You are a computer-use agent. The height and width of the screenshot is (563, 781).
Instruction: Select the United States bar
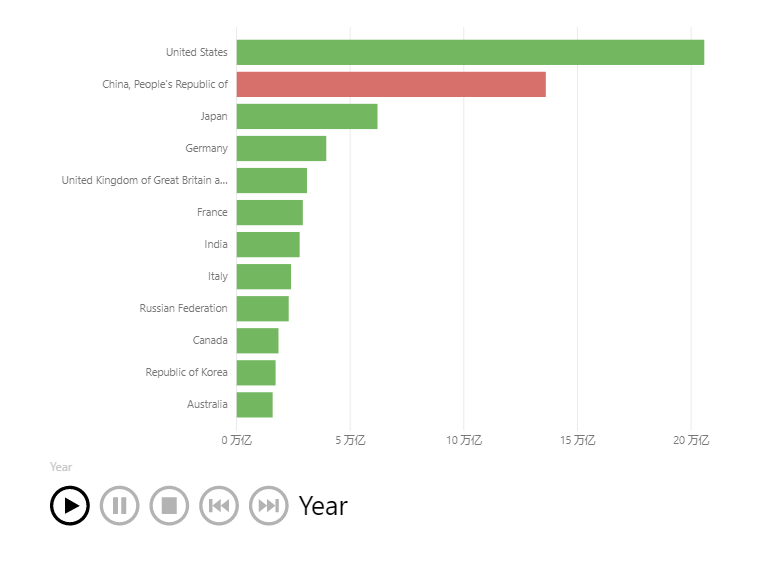(x=470, y=52)
